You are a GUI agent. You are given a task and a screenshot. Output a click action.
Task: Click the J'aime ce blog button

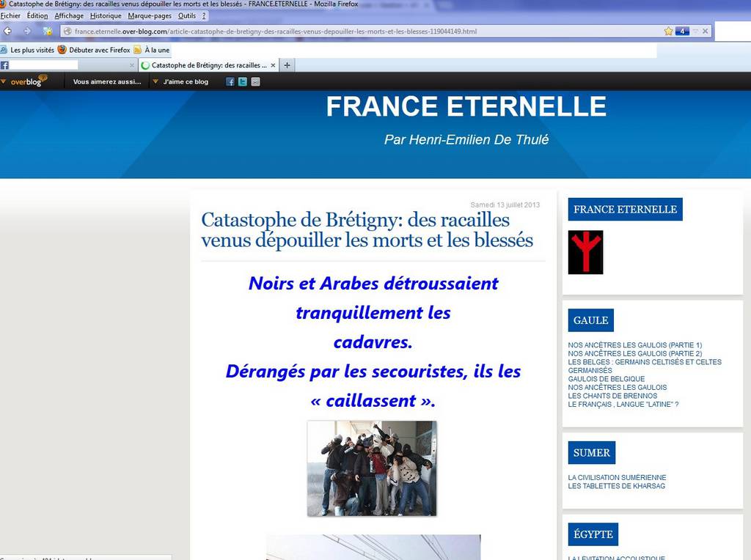point(186,82)
